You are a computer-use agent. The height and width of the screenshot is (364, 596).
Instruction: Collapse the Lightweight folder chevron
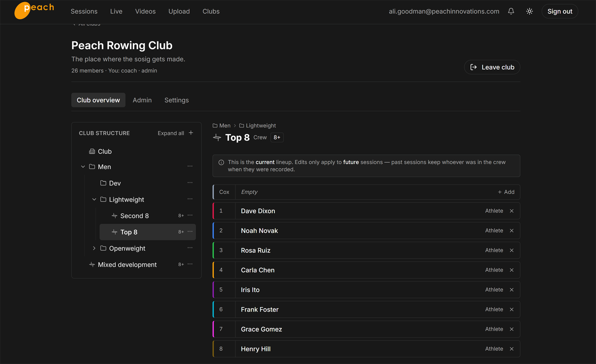tap(94, 199)
